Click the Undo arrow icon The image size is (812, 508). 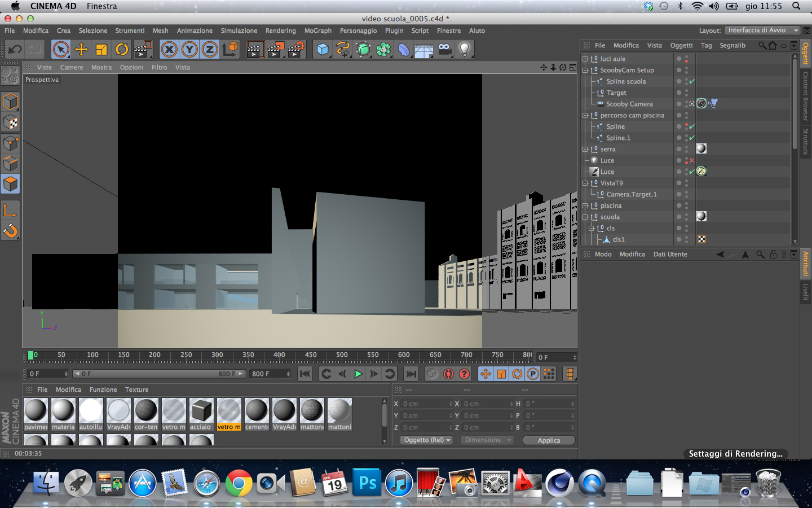[15, 50]
